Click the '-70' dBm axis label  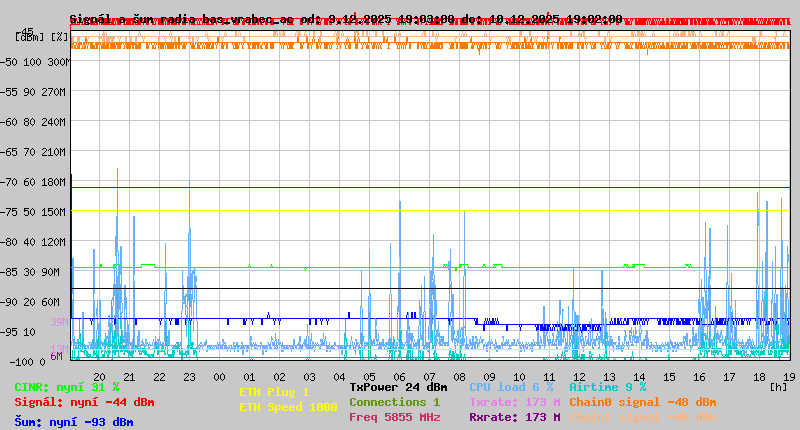pyautogui.click(x=9, y=182)
